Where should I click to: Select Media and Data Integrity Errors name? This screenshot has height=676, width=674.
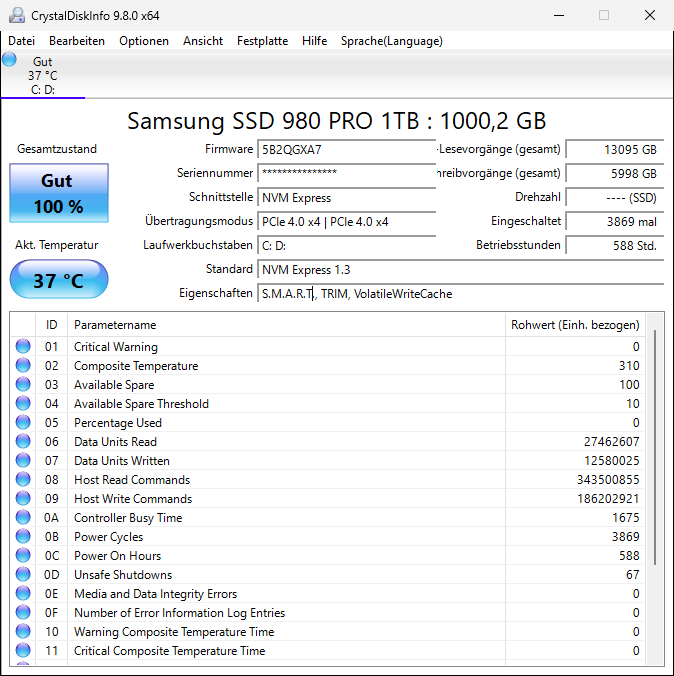point(155,594)
